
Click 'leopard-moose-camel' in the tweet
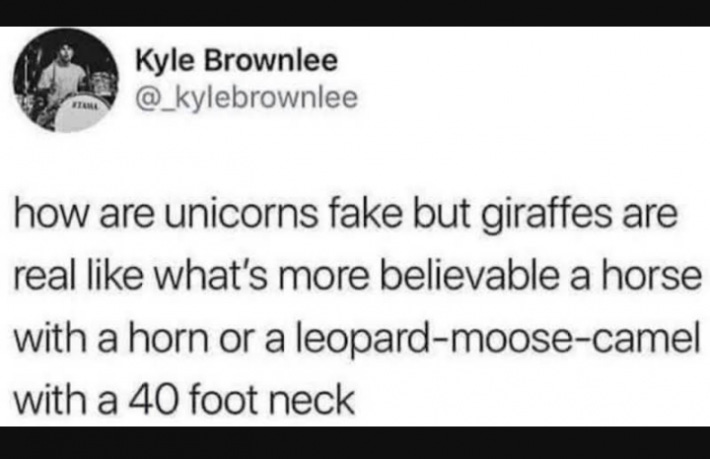[498, 340]
